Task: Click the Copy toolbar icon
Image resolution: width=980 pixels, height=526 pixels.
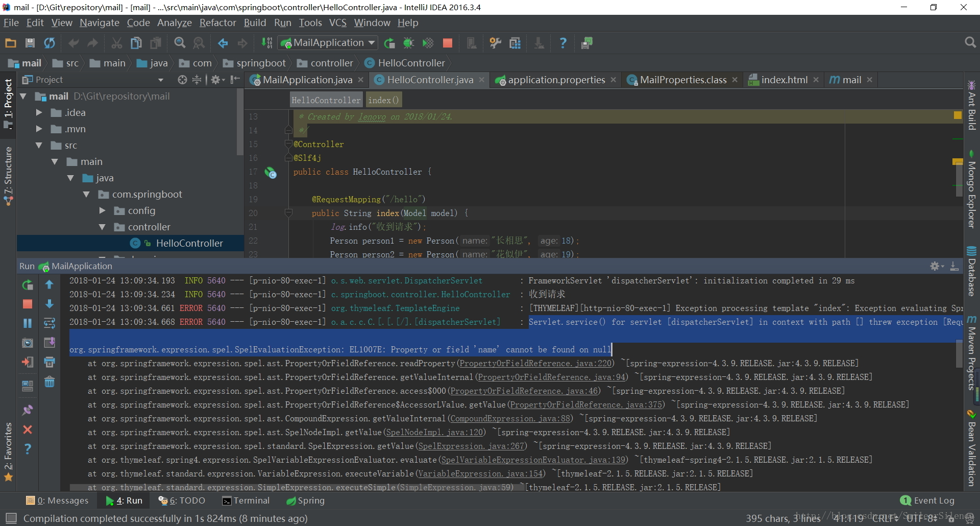Action: [x=136, y=43]
